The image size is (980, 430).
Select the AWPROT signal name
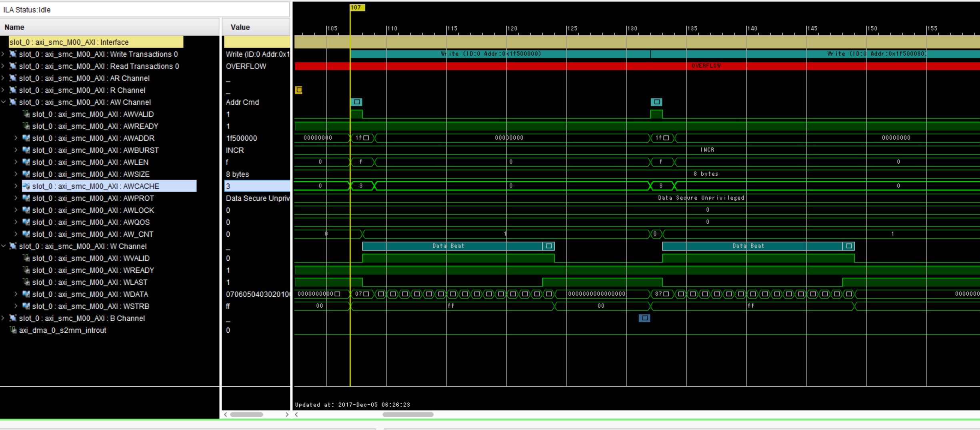(x=93, y=198)
